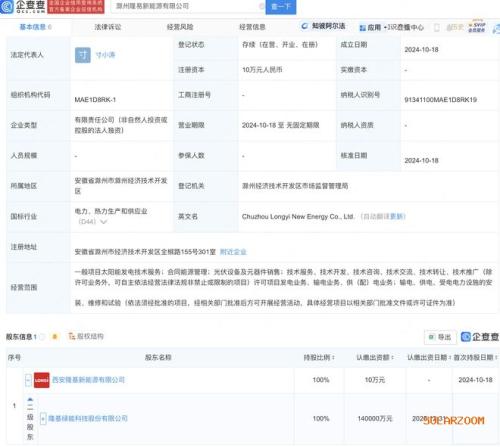Open the 西安隆基新能源有限公司 link
Viewport: 500px width, 447px height.
pos(88,380)
